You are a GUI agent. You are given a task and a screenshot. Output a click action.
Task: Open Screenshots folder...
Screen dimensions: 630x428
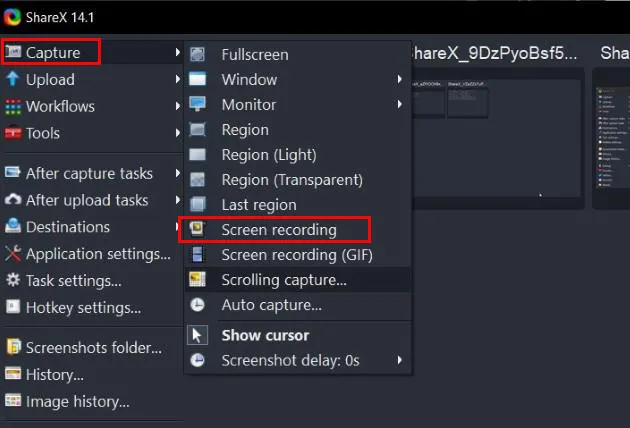[x=92, y=348]
